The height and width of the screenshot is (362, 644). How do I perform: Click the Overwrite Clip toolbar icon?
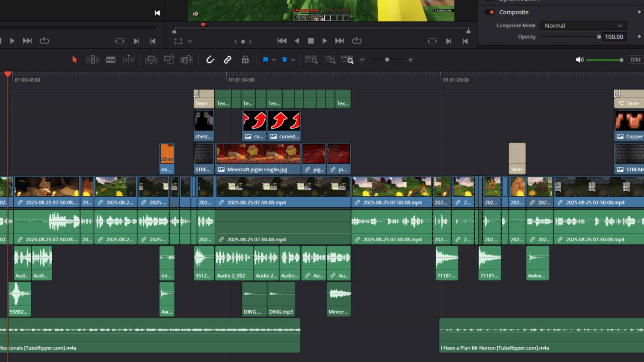[x=169, y=59]
